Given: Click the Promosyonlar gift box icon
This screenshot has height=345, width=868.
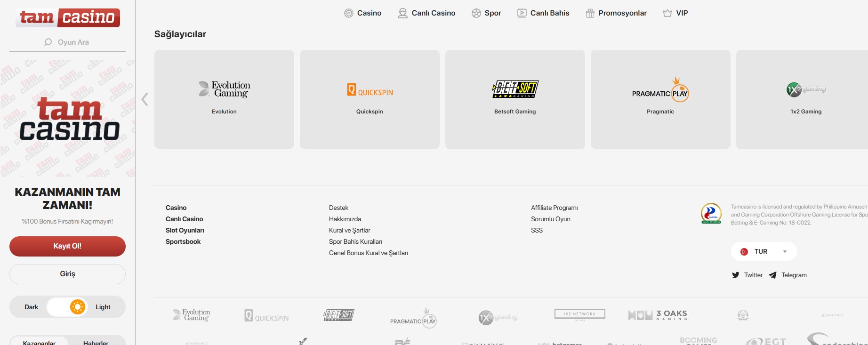Looking at the screenshot, I should tap(590, 13).
